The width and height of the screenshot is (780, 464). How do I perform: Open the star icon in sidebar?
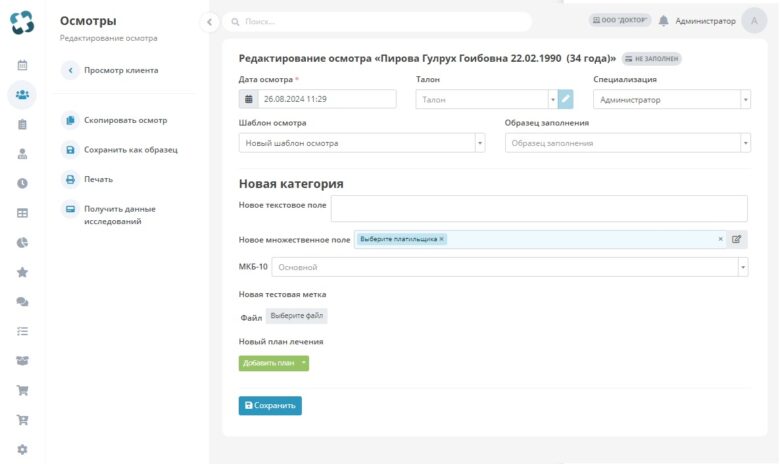coord(22,272)
